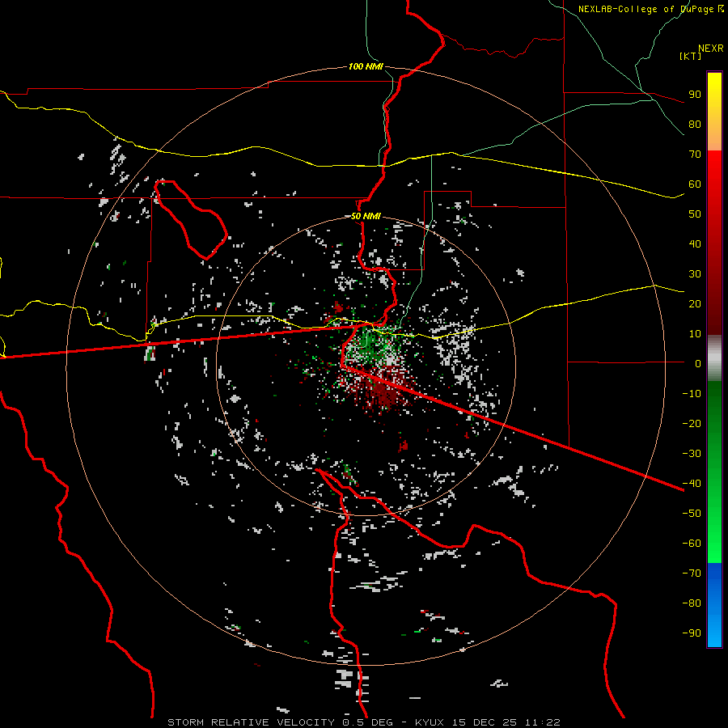Click the -90 value on the velocity scale
The width and height of the screenshot is (728, 728).
coord(692,633)
